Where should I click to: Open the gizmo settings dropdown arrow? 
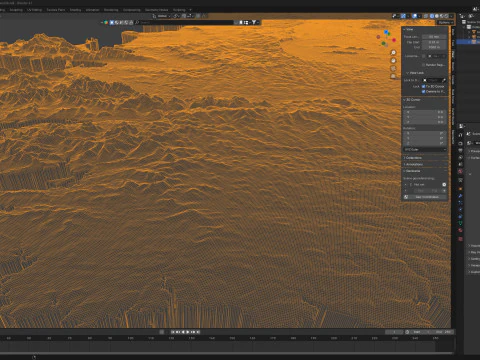(x=408, y=16)
